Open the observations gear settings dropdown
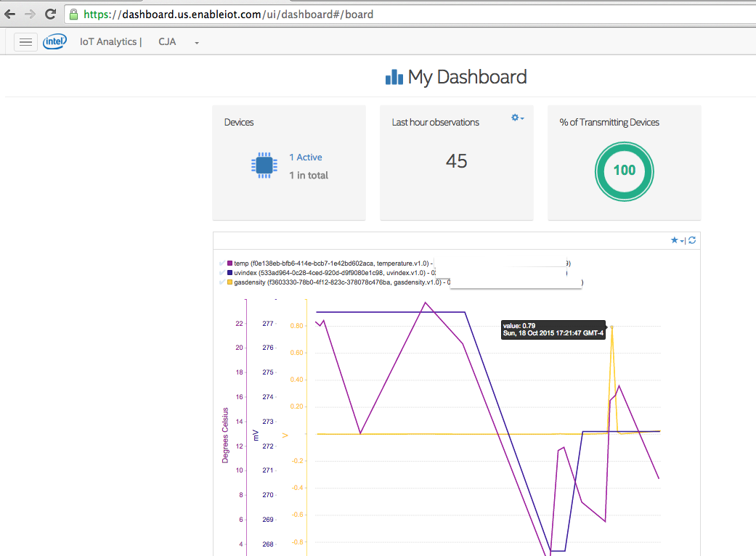Screen dimensions: 756x556 [x=517, y=118]
